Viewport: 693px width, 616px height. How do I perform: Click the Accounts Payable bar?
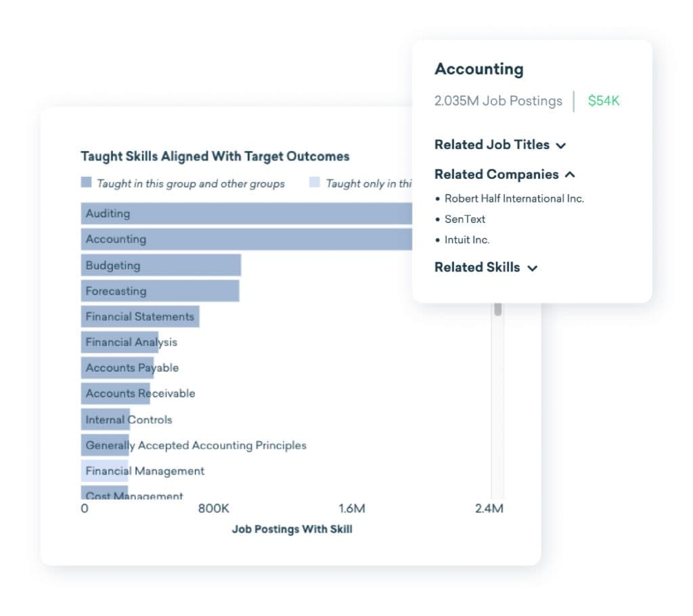pyautogui.click(x=117, y=368)
